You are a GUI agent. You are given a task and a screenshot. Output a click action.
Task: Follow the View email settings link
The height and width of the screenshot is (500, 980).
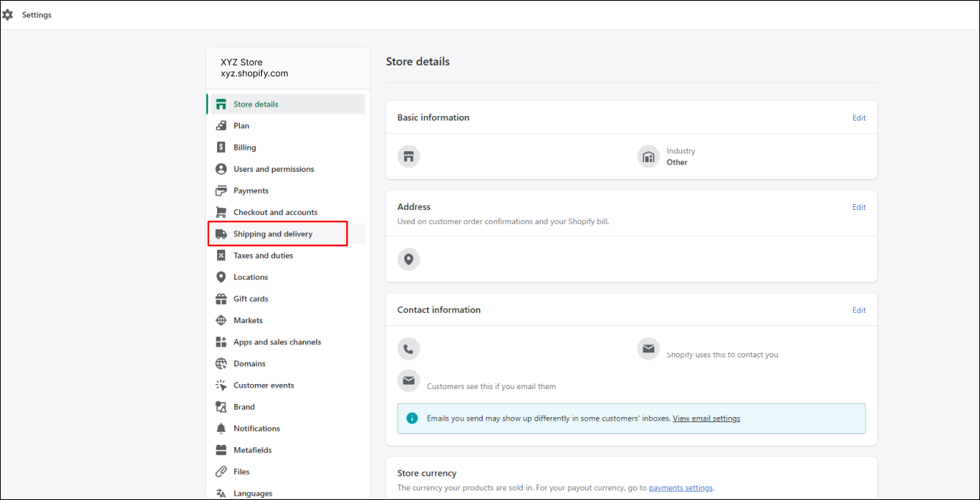point(706,419)
